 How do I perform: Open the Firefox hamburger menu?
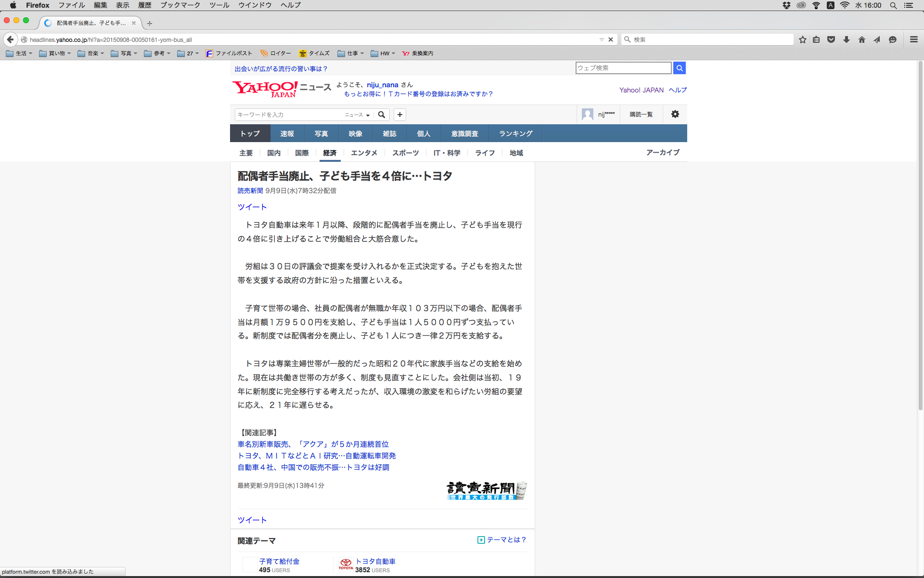914,39
